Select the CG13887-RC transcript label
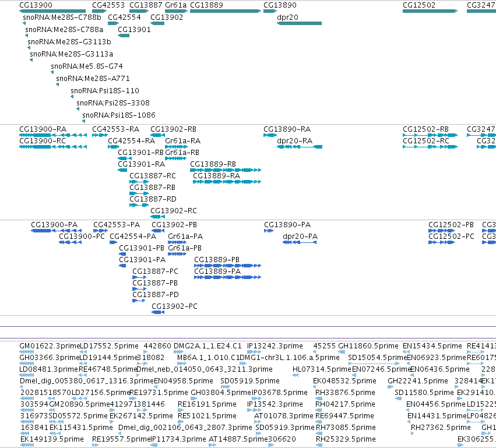The image size is (496, 448). tap(153, 176)
